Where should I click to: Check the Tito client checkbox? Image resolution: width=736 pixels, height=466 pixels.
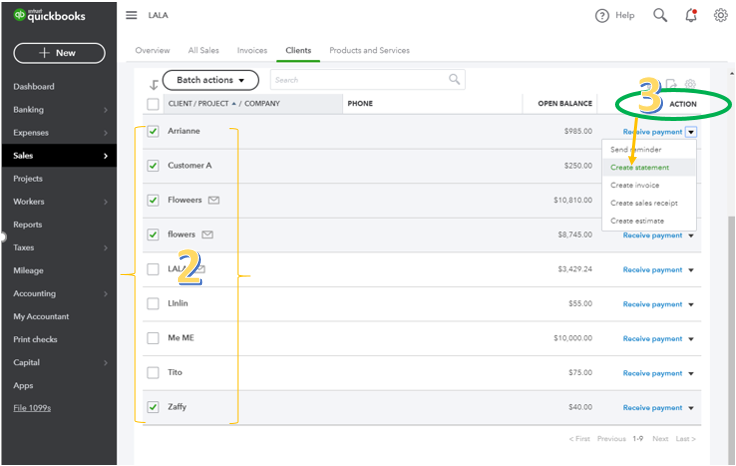pyautogui.click(x=153, y=372)
